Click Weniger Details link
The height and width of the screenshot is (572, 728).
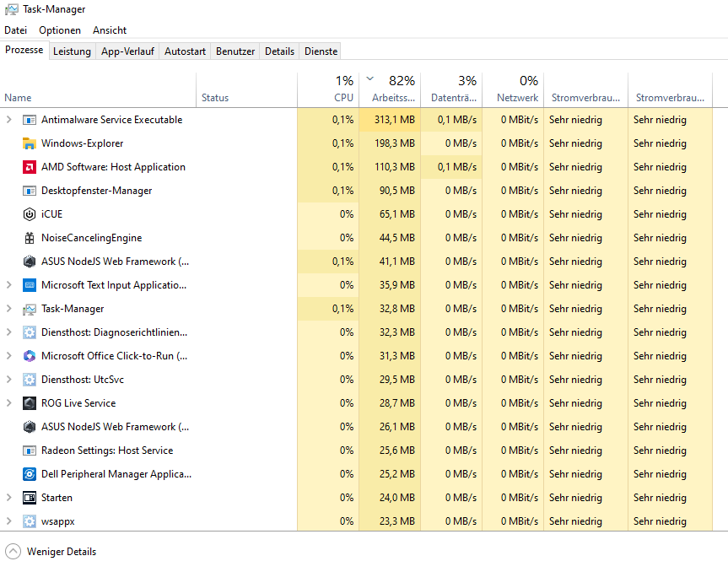[x=62, y=552]
